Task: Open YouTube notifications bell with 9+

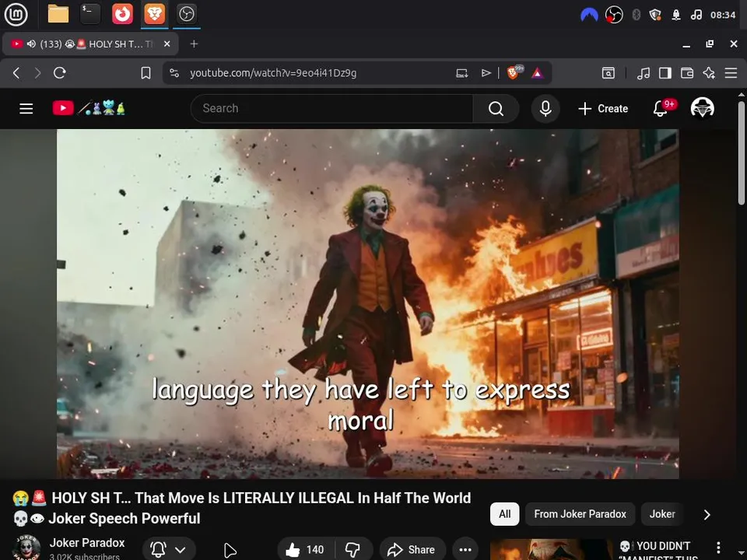Action: tap(661, 108)
